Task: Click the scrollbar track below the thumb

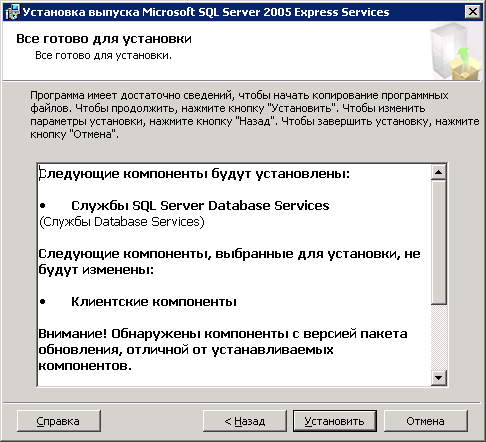Action: tap(438, 337)
